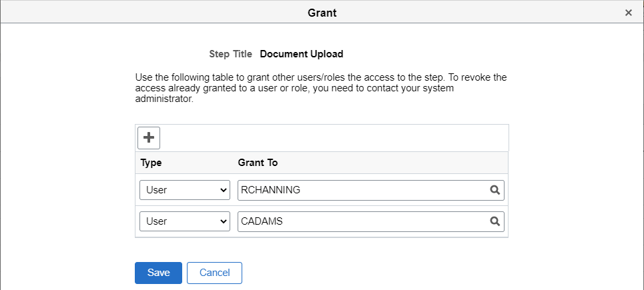The image size is (644, 290).
Task: Click the word User in the first row
Action: pos(156,190)
